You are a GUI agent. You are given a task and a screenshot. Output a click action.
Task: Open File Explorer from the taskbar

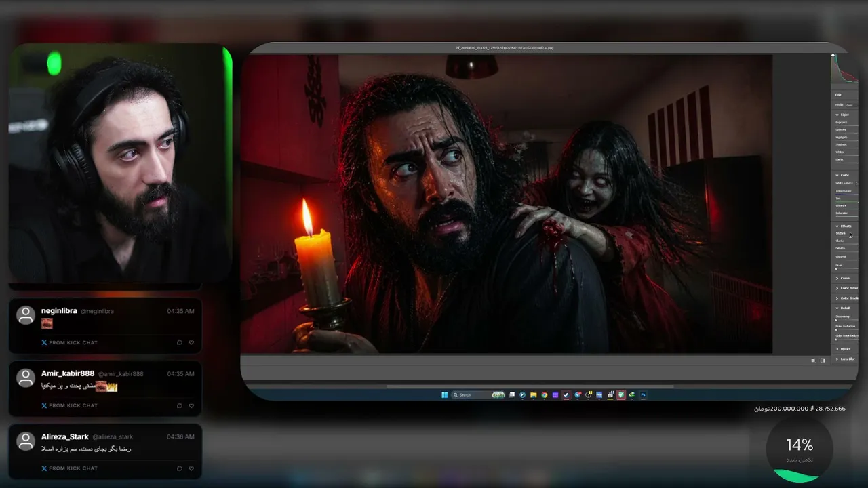point(534,394)
